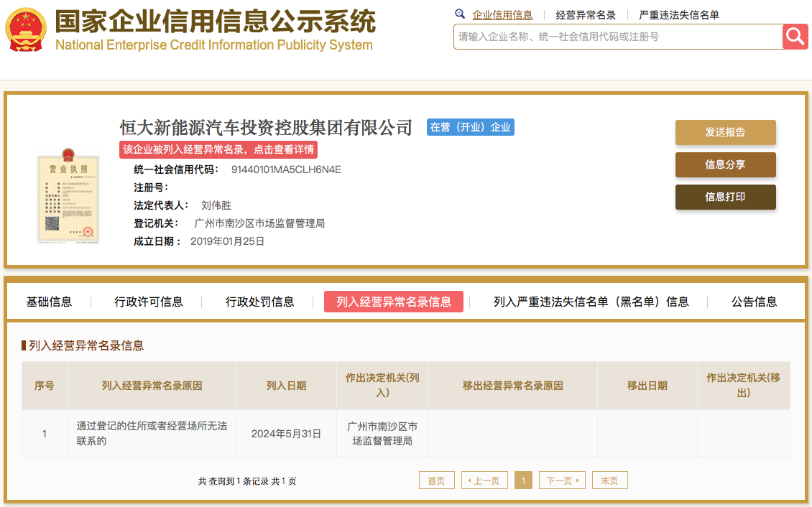Viewport: 812px width, 507px height.
Task: Select the 企业信用信息 search category
Action: pos(502,15)
